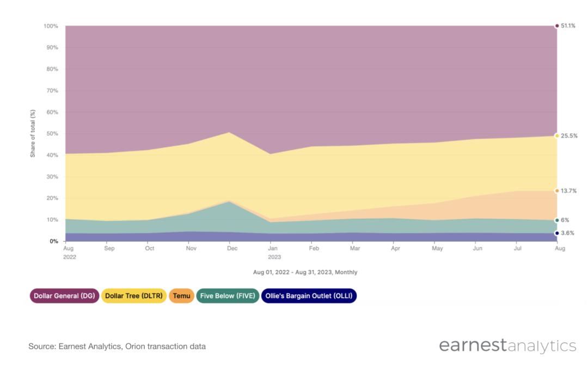The image size is (588, 371).
Task: Toggle the Temu legend pill
Action: (181, 296)
